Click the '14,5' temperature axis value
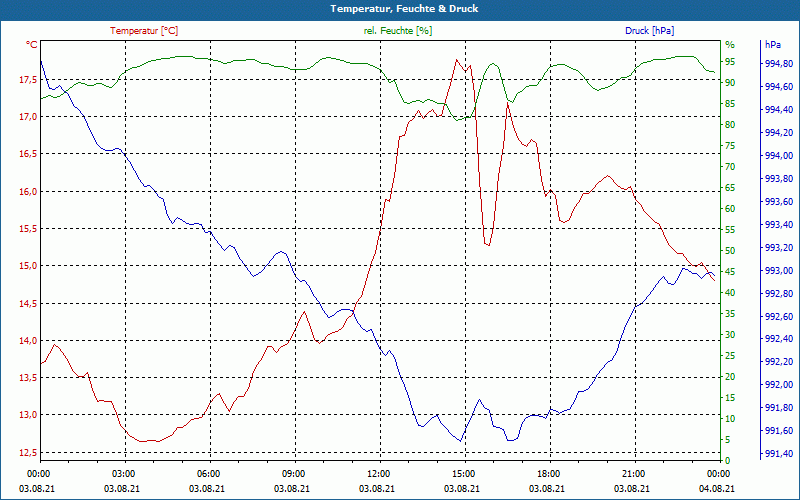800x500 pixels. pyautogui.click(x=28, y=303)
